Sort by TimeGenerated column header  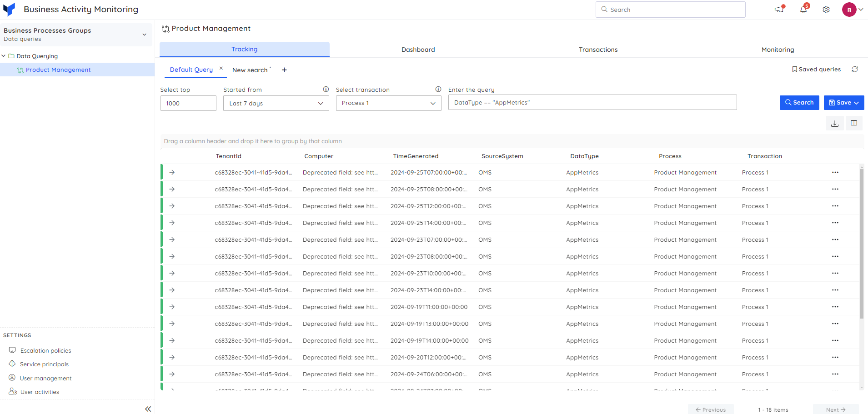416,156
